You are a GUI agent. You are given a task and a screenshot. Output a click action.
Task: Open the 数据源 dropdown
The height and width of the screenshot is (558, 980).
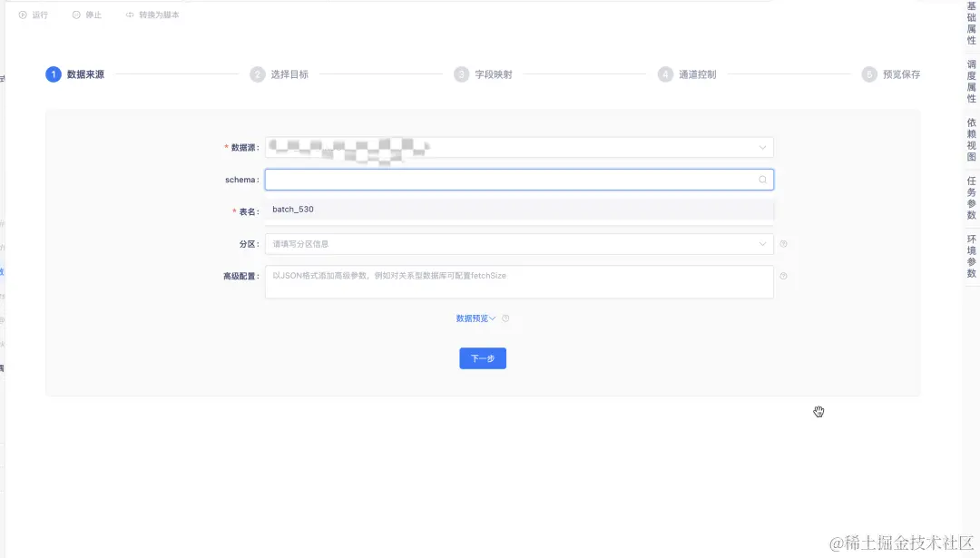[519, 148]
